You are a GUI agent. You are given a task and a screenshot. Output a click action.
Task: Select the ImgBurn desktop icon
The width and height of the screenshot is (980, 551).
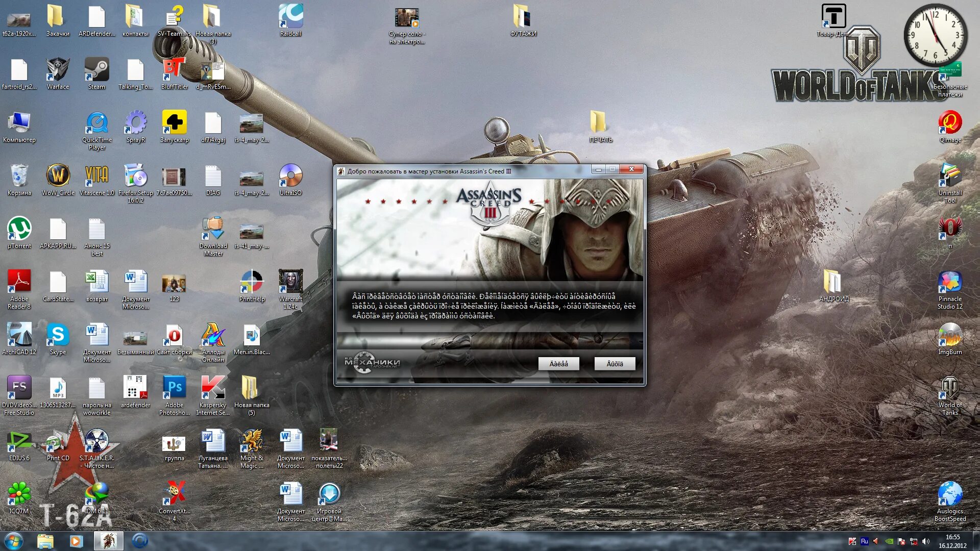click(950, 339)
